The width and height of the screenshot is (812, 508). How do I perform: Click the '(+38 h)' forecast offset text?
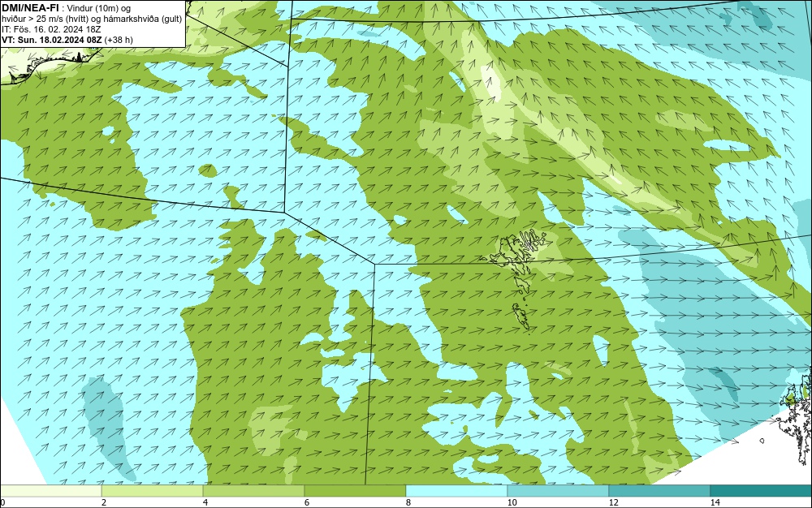[x=119, y=39]
